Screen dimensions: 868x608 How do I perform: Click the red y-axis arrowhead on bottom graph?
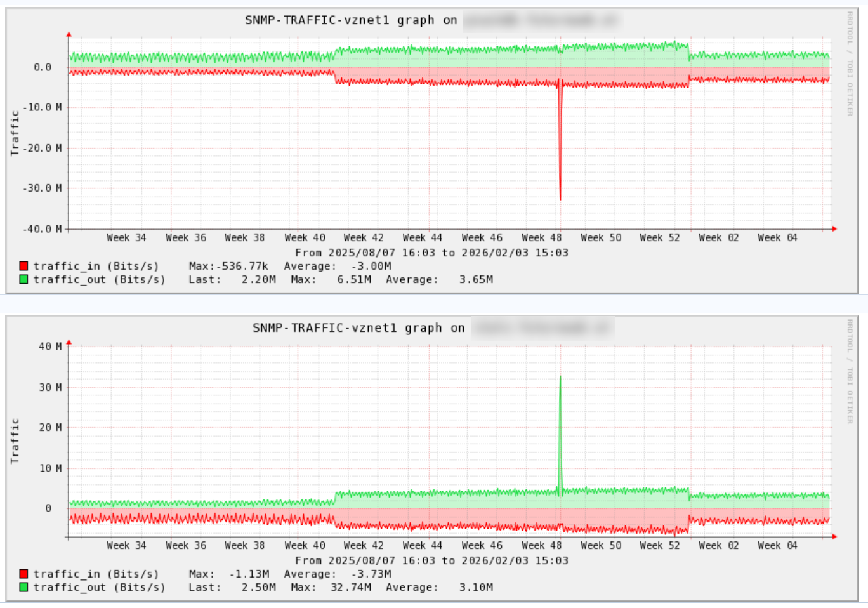[x=69, y=343]
